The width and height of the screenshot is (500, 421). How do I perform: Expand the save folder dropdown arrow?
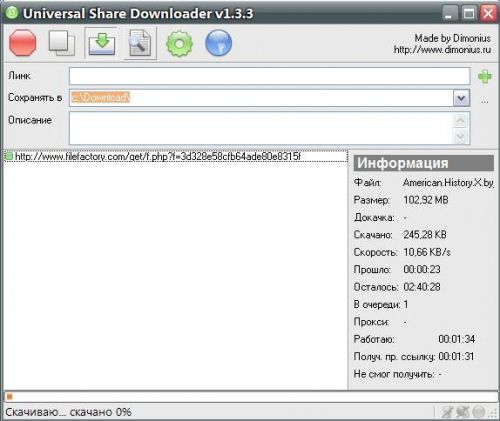coord(461,98)
